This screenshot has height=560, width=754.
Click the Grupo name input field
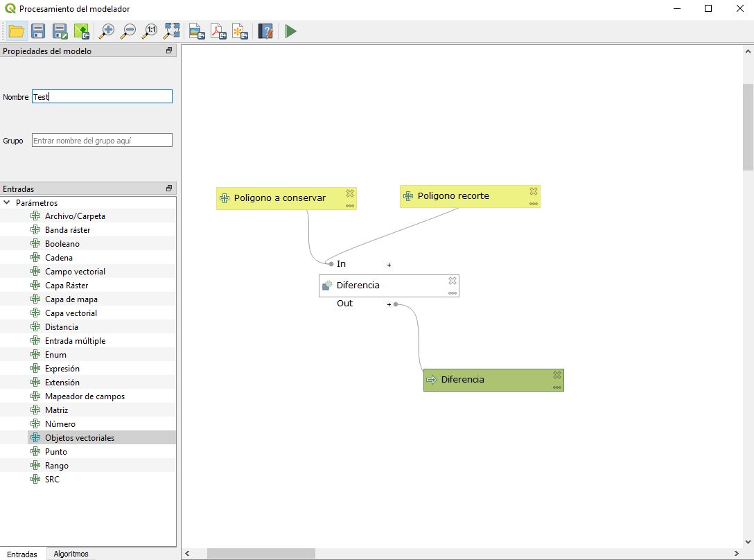coord(102,141)
